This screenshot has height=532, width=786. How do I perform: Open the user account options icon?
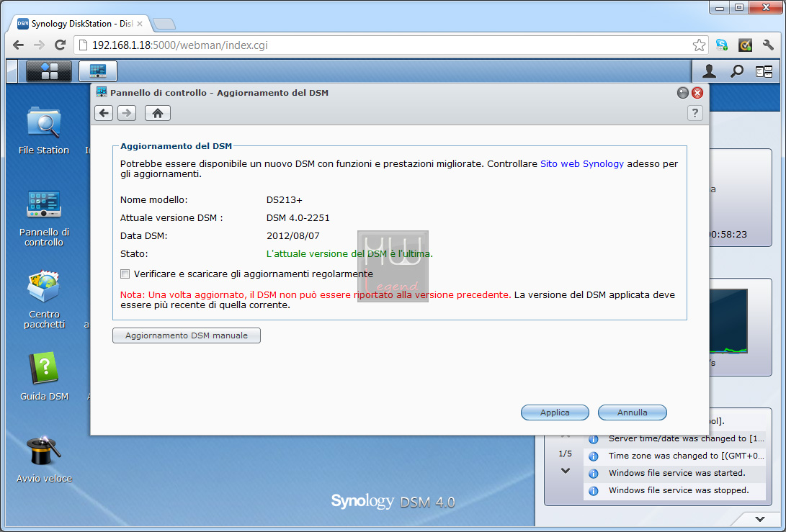(x=709, y=72)
